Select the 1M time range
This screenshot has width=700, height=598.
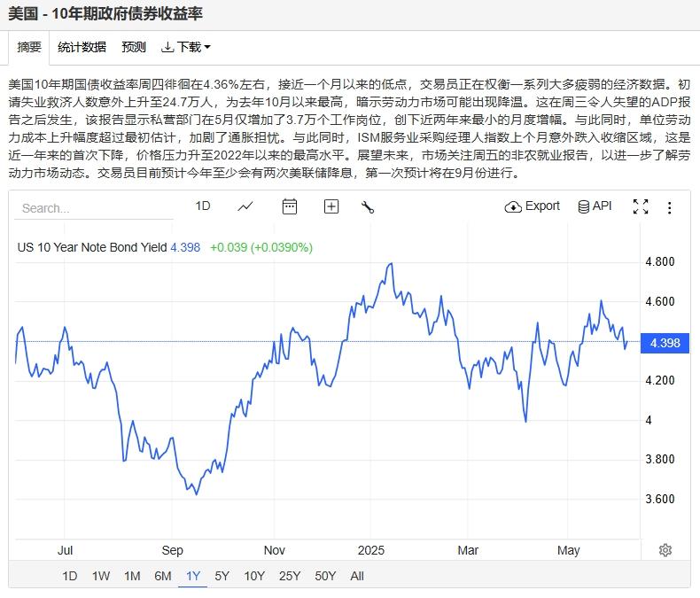pyautogui.click(x=132, y=576)
